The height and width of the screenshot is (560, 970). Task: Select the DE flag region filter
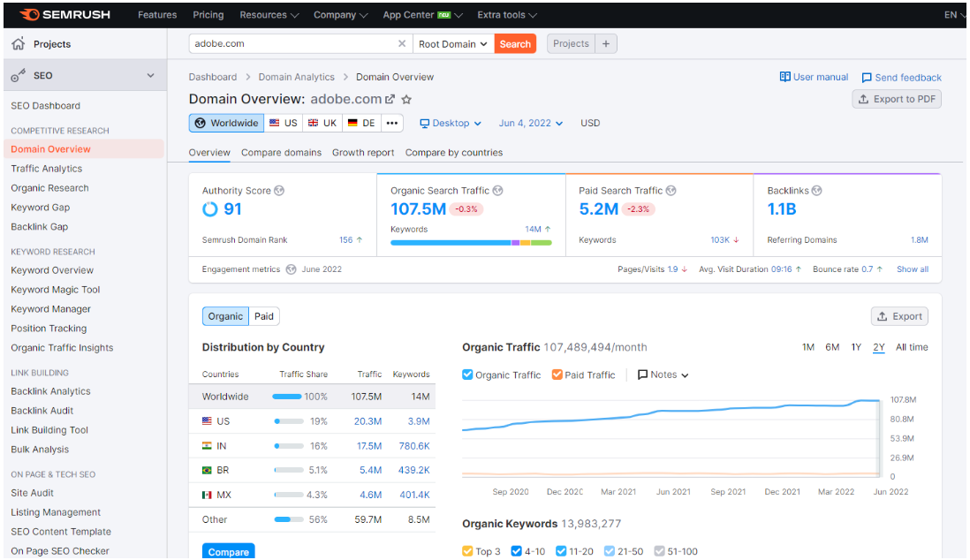(361, 123)
